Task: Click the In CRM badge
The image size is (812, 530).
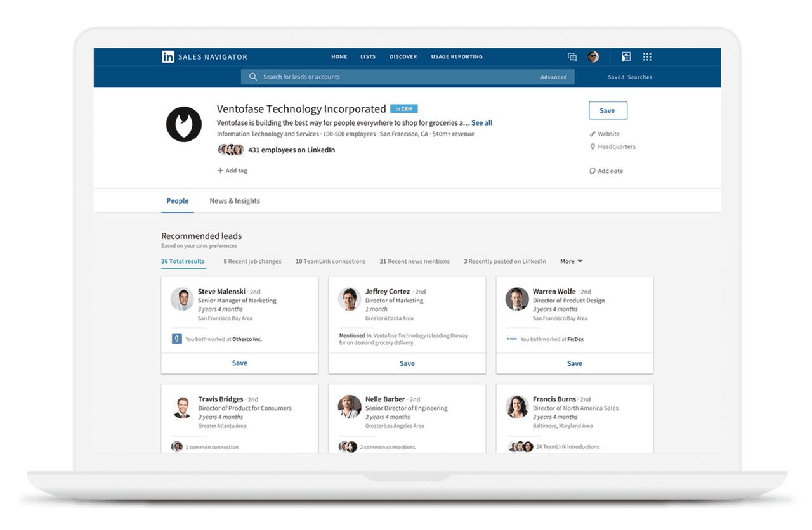Action: click(404, 109)
